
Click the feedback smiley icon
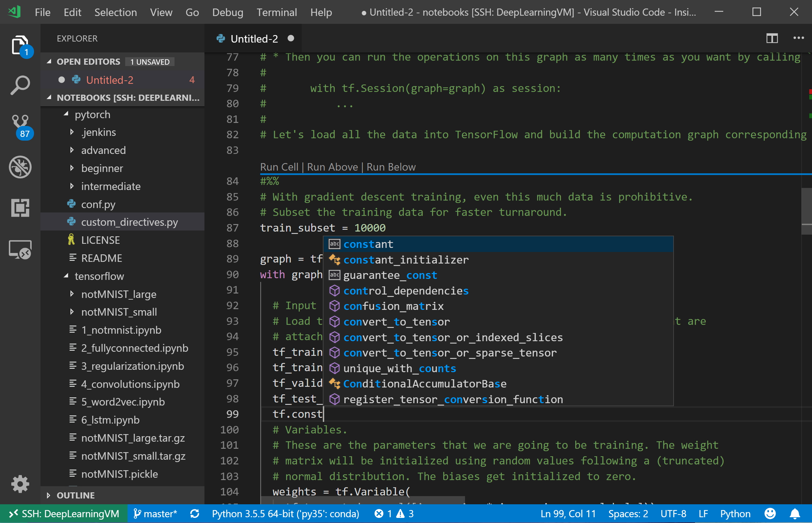coord(770,513)
